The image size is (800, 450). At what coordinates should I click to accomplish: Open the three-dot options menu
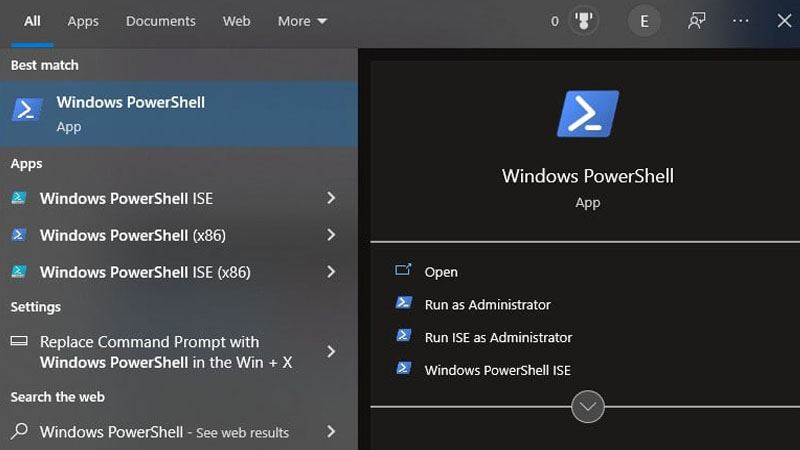740,21
